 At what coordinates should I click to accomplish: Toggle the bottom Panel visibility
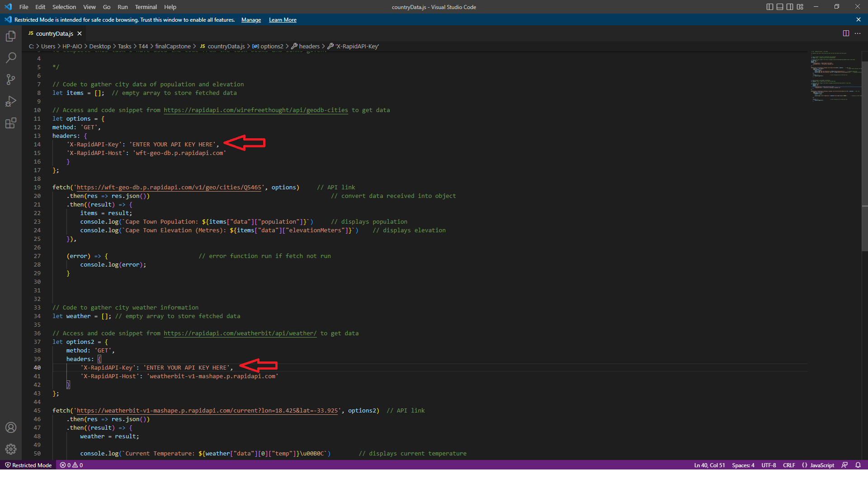pos(779,7)
